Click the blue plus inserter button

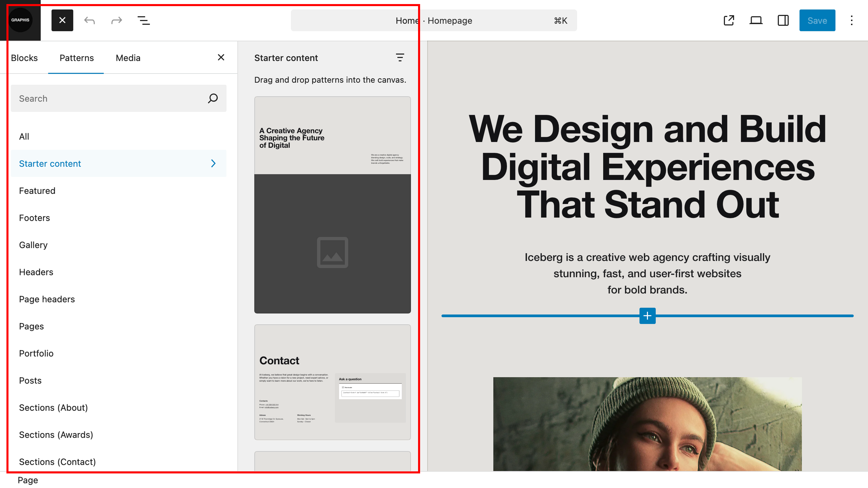(x=647, y=316)
